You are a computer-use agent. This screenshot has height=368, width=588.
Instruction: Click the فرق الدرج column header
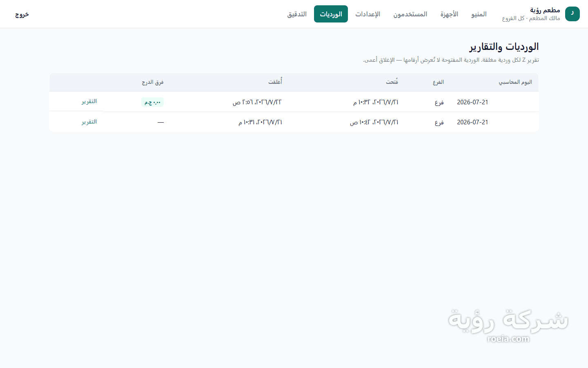(153, 82)
